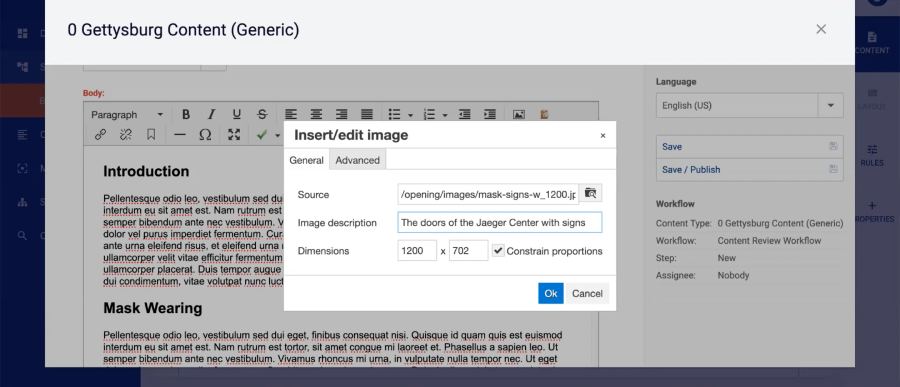
Task: Toggle fullscreen editor mode
Action: click(234, 134)
